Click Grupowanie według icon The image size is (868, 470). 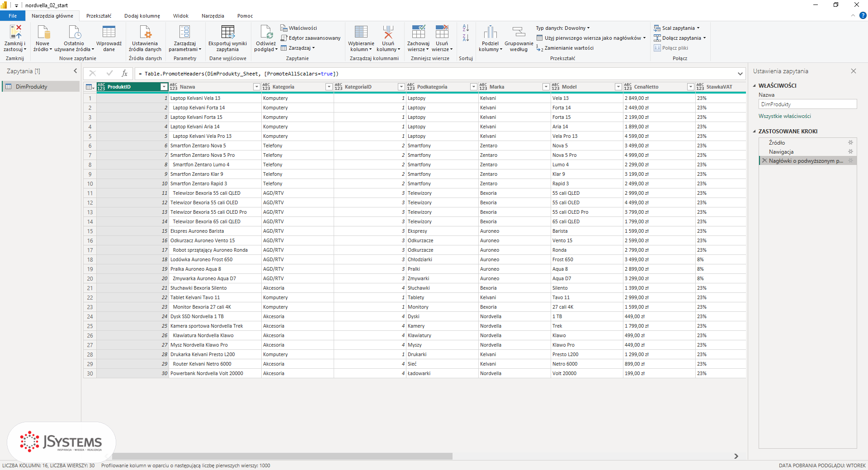(x=519, y=32)
